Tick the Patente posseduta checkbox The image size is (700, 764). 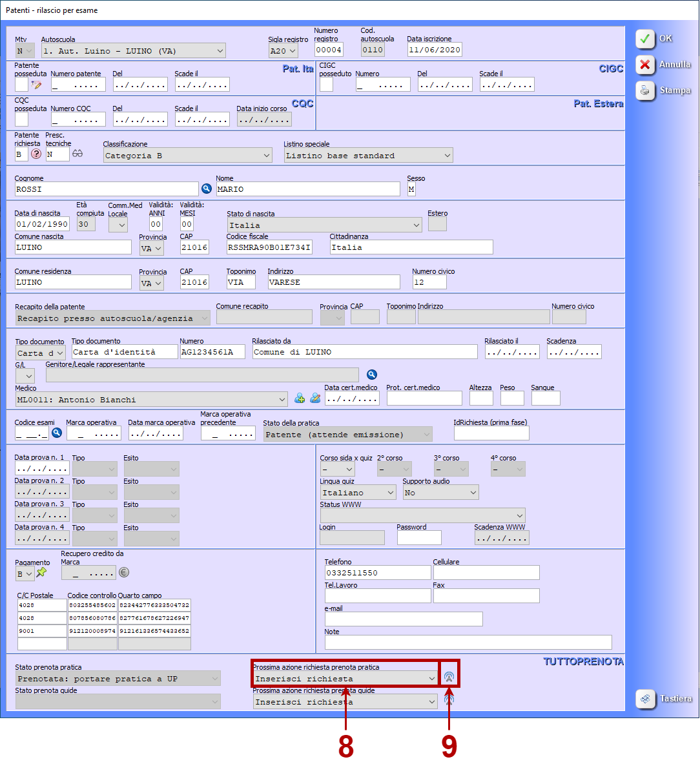[21, 84]
